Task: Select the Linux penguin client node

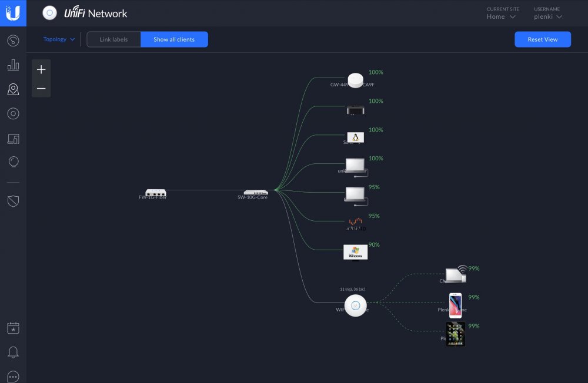Action: 356,137
